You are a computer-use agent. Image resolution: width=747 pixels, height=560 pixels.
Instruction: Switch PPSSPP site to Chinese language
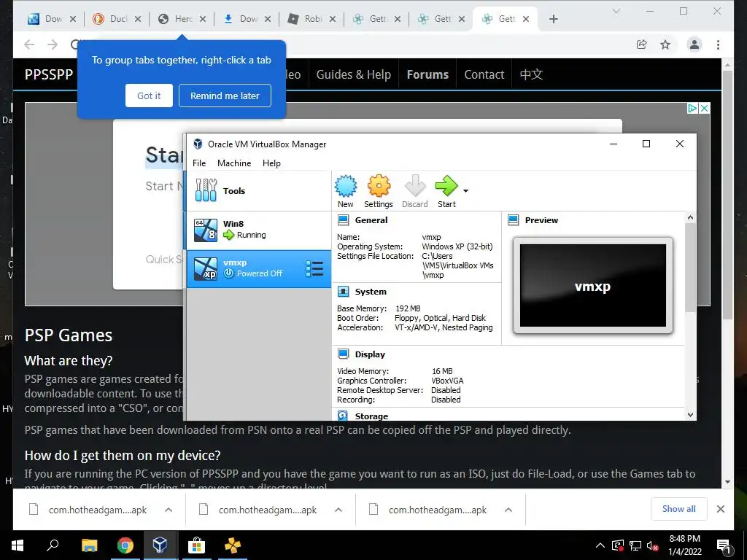(x=531, y=74)
